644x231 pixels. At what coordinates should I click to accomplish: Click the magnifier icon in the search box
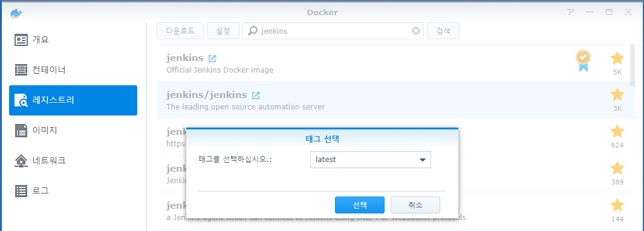[x=253, y=31]
